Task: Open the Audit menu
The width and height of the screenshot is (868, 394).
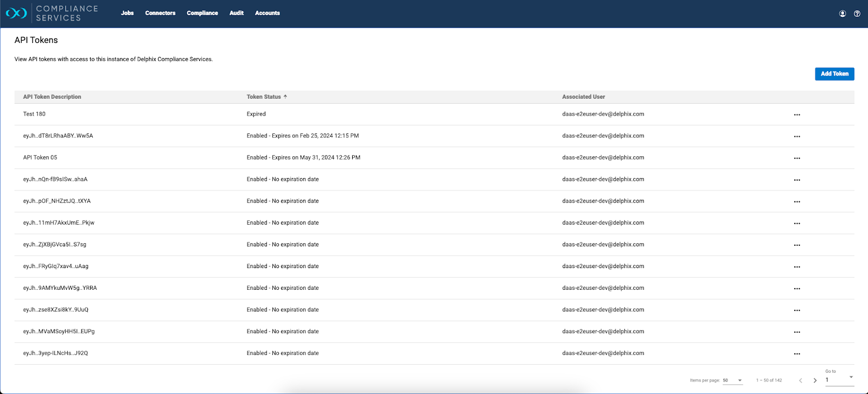Action: click(x=237, y=13)
